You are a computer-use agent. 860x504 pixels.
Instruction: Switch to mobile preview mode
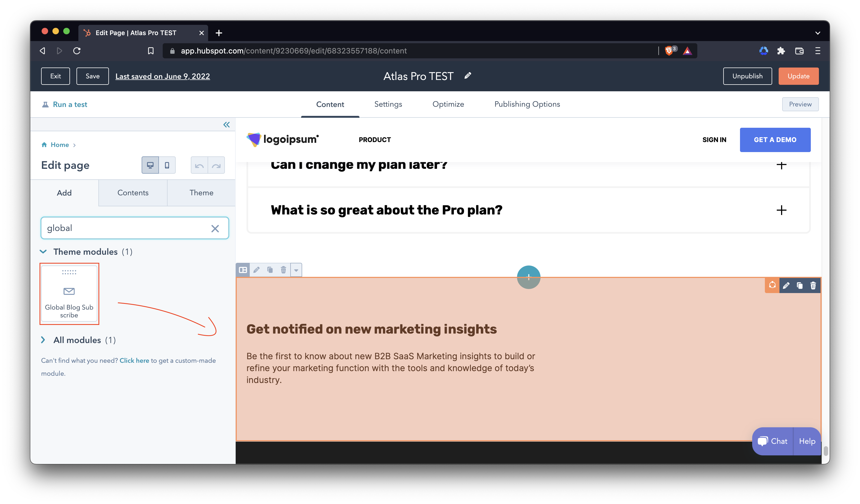tap(167, 165)
